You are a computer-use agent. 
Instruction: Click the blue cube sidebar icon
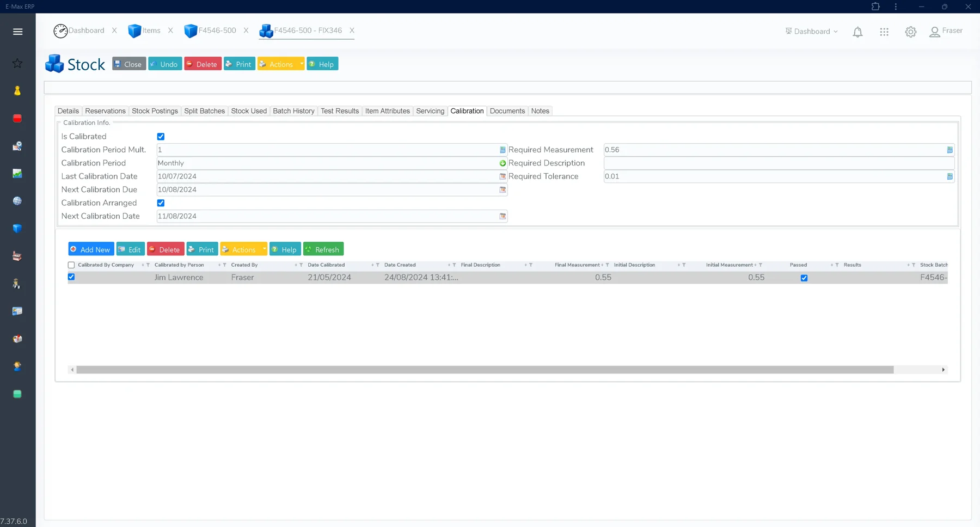[x=17, y=228]
